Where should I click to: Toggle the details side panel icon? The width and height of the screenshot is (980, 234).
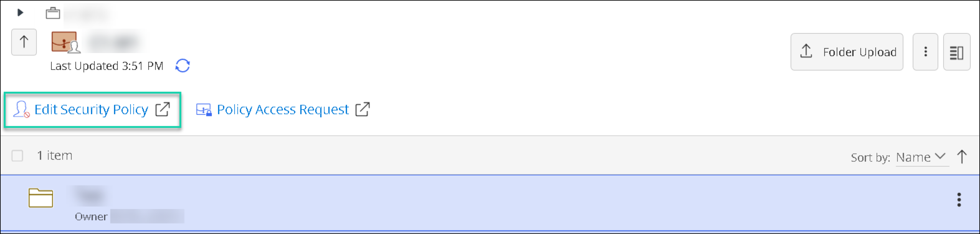[x=956, y=52]
